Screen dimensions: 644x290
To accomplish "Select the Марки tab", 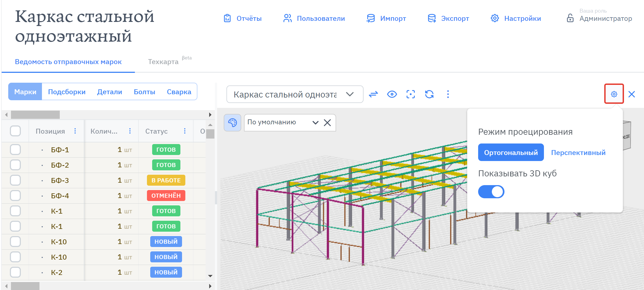I will click(x=25, y=92).
